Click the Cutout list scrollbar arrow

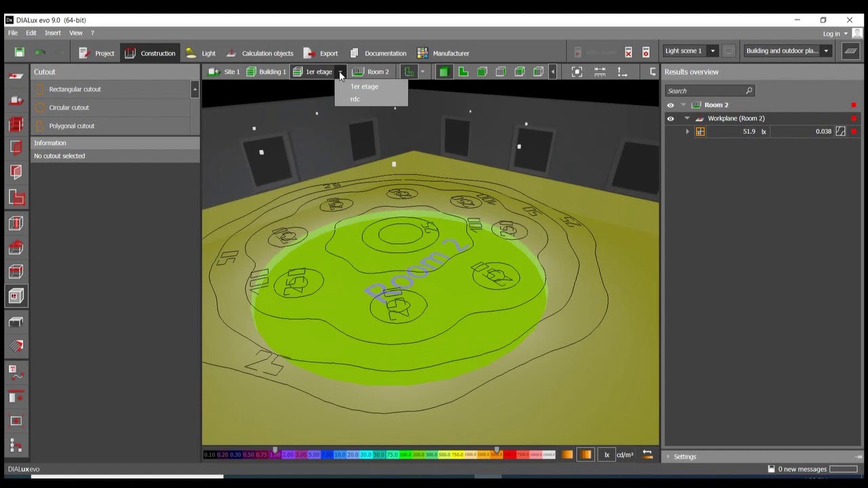point(195,89)
